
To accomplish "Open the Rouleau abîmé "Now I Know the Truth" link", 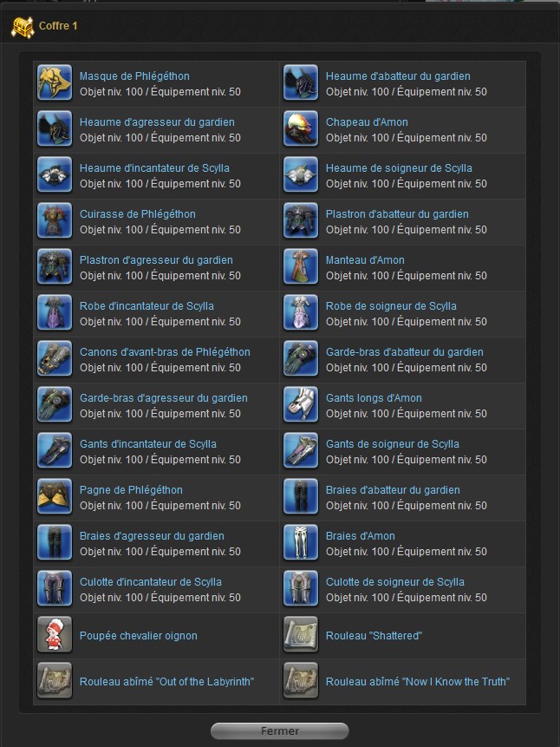I will click(x=418, y=682).
